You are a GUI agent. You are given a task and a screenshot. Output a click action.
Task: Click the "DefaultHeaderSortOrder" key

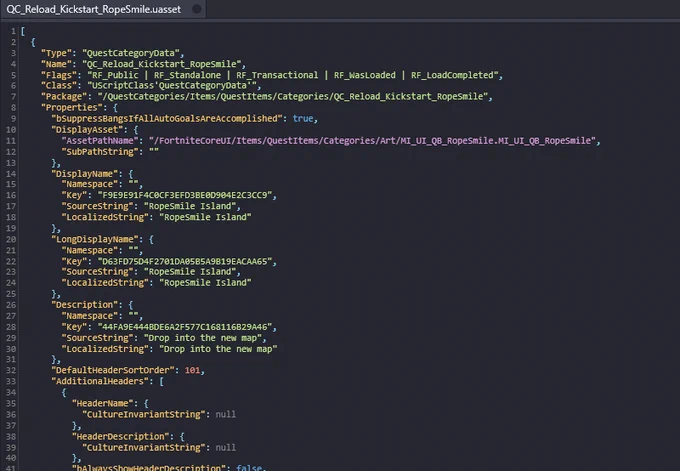click(x=113, y=370)
